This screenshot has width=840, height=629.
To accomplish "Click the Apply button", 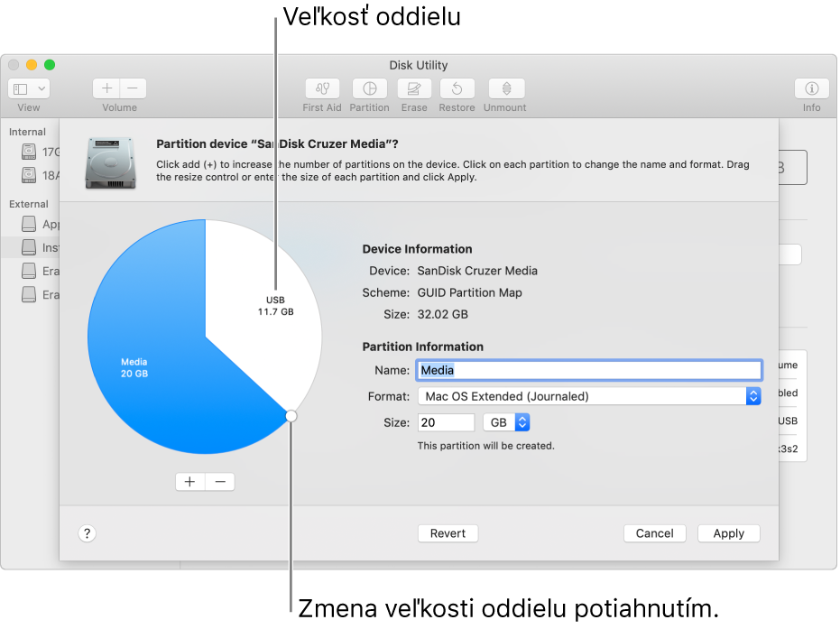I will (x=729, y=533).
